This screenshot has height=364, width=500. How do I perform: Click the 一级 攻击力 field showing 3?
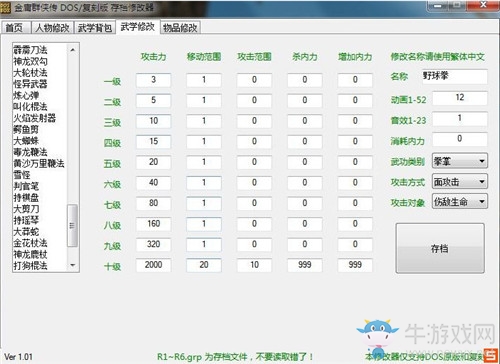tap(153, 80)
